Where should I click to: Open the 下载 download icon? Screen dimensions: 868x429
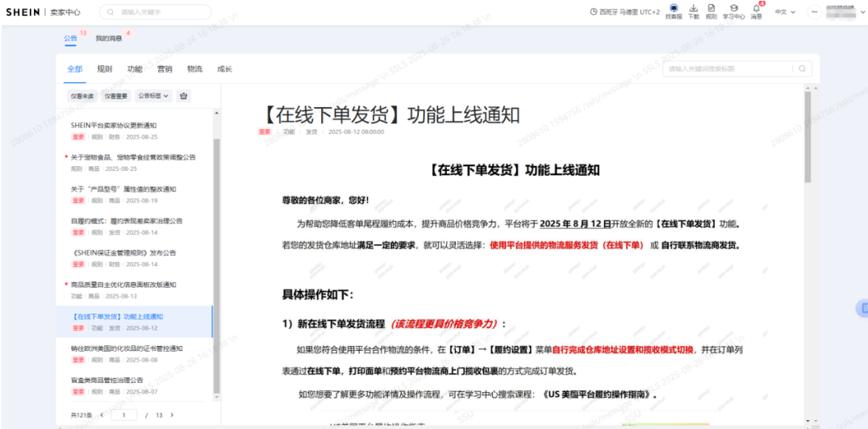coord(694,9)
